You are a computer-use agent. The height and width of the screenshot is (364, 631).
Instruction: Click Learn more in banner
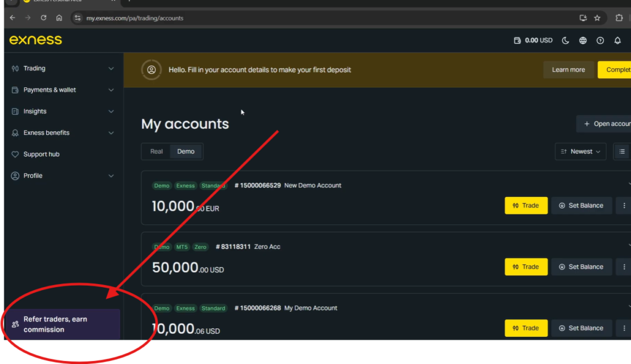568,70
